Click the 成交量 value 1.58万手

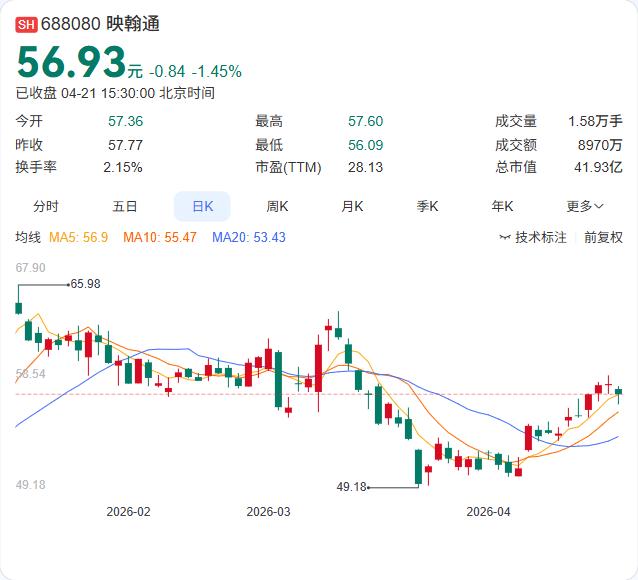pyautogui.click(x=595, y=121)
